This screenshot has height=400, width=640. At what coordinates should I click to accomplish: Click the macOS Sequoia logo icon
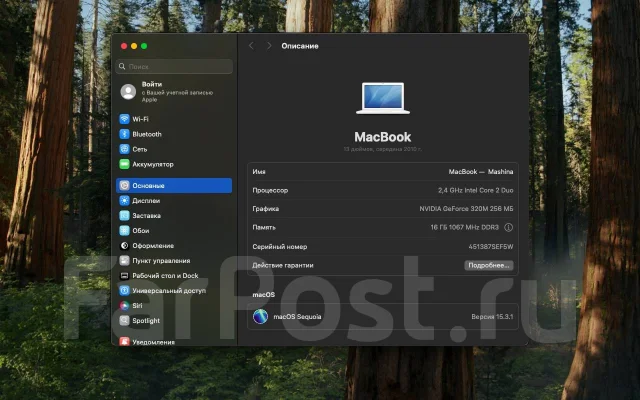(260, 316)
